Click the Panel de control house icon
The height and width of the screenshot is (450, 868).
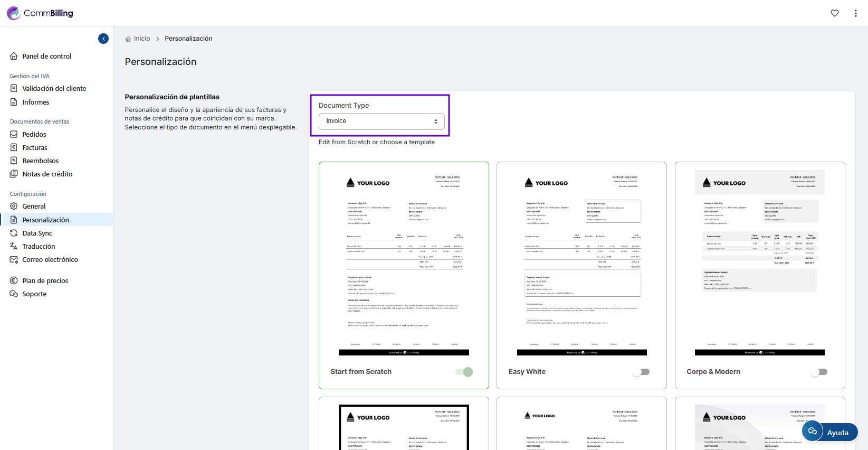click(x=14, y=56)
